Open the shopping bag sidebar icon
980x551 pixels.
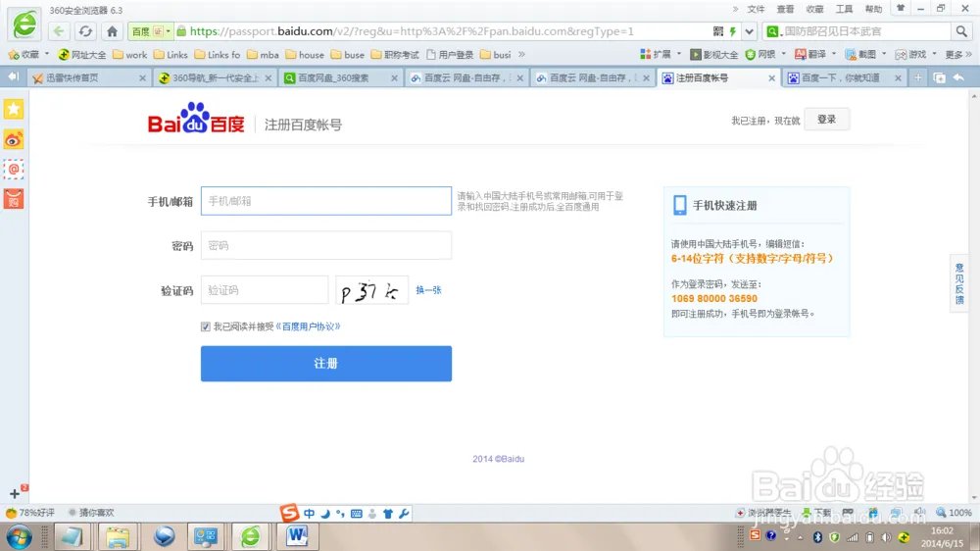pos(14,199)
